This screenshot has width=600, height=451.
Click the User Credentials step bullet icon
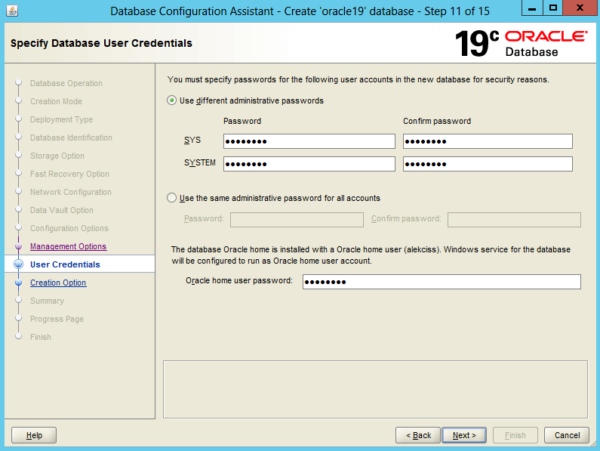tap(18, 264)
